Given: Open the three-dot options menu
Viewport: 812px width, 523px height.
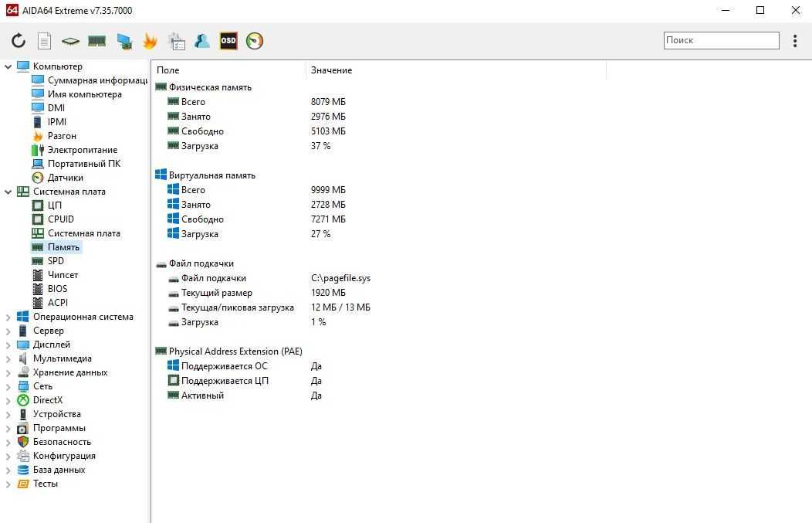Looking at the screenshot, I should pyautogui.click(x=795, y=40).
